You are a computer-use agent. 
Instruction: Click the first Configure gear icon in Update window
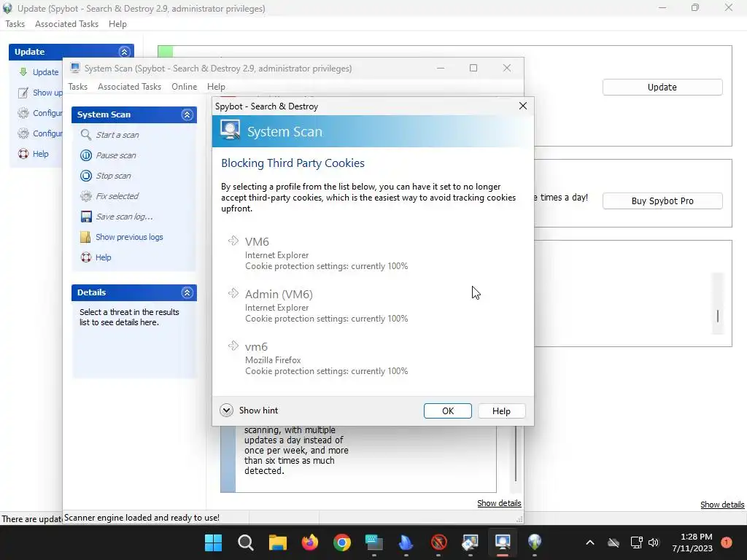tap(23, 113)
